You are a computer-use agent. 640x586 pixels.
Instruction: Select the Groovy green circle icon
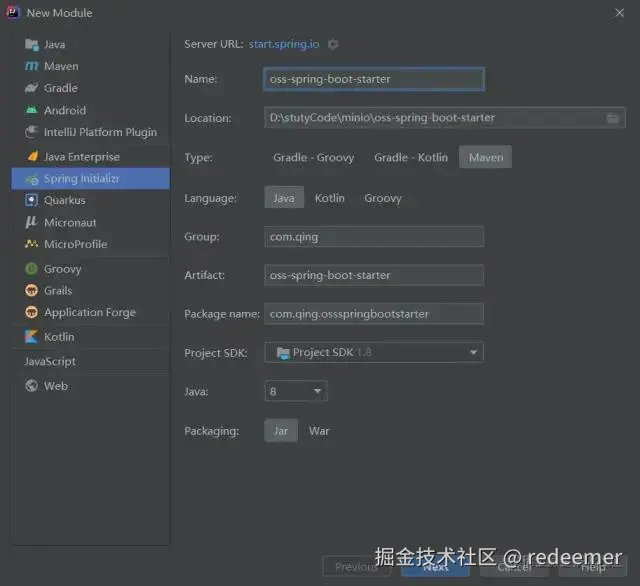32,269
